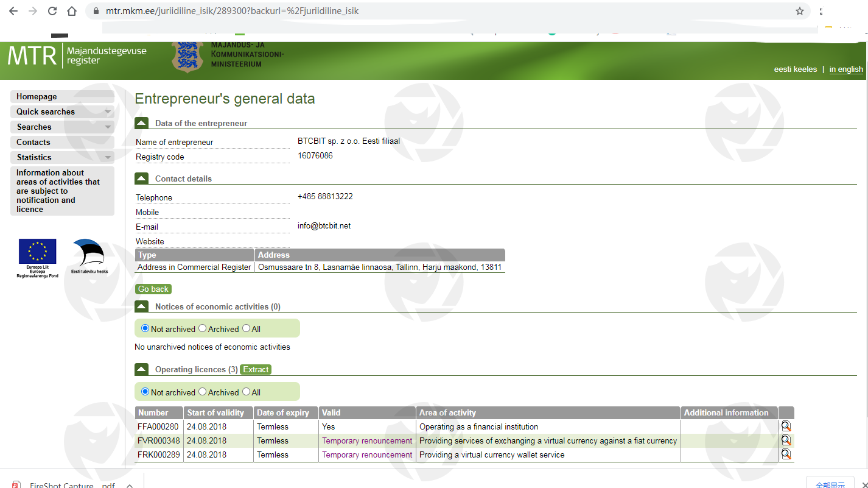
Task: Click the browser back arrow
Action: (13, 11)
